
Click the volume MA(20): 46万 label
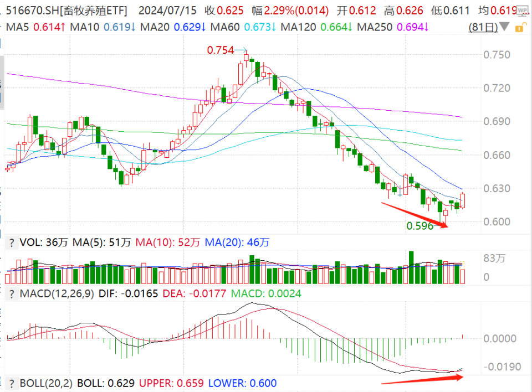[237, 243]
